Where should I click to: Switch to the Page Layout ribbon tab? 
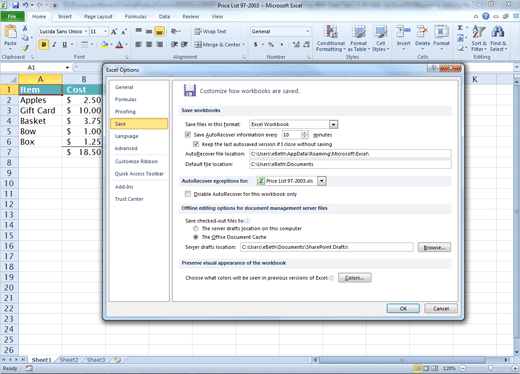point(98,16)
